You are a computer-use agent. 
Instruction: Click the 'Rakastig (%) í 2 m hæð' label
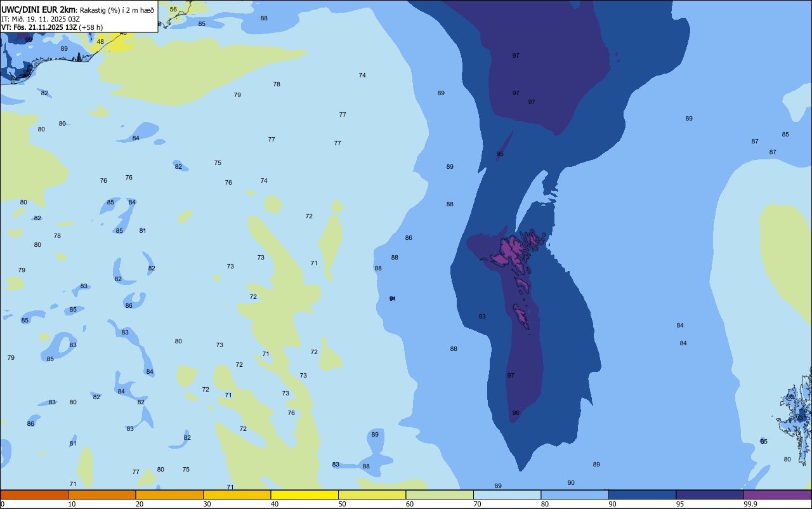click(x=117, y=10)
